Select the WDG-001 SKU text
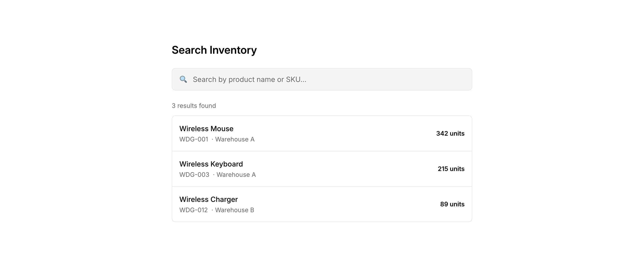644x265 pixels. (x=194, y=139)
